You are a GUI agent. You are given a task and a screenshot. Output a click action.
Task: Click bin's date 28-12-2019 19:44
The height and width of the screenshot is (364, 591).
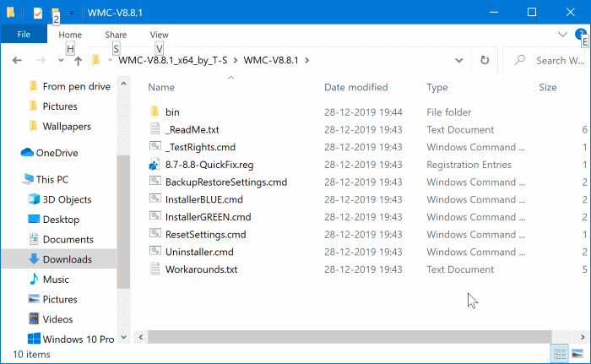(363, 112)
